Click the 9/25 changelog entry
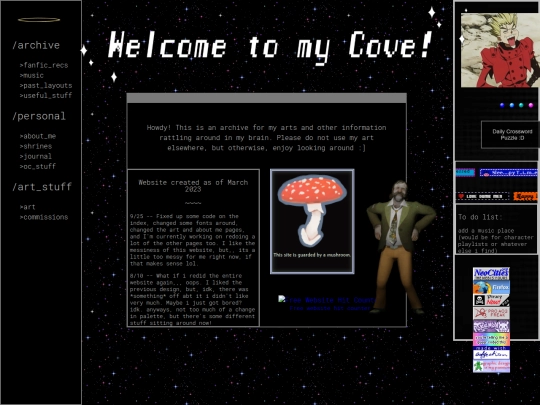Image resolution: width=540 pixels, height=405 pixels. pyautogui.click(x=193, y=240)
